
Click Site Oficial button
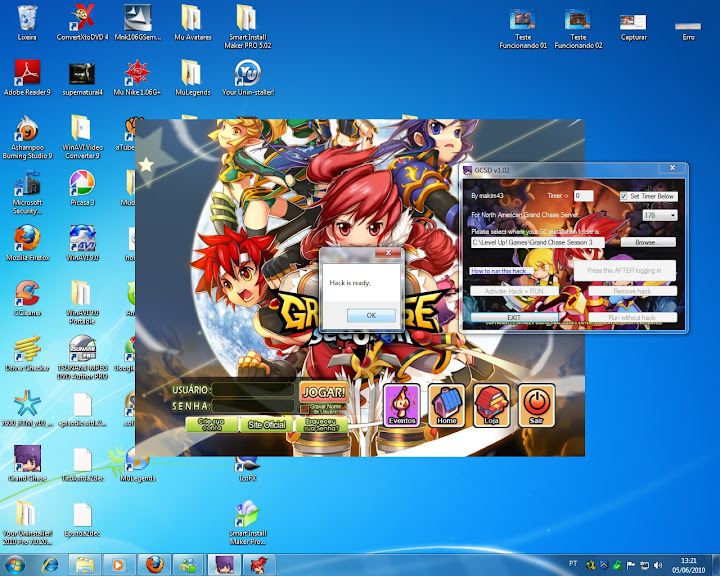click(266, 424)
